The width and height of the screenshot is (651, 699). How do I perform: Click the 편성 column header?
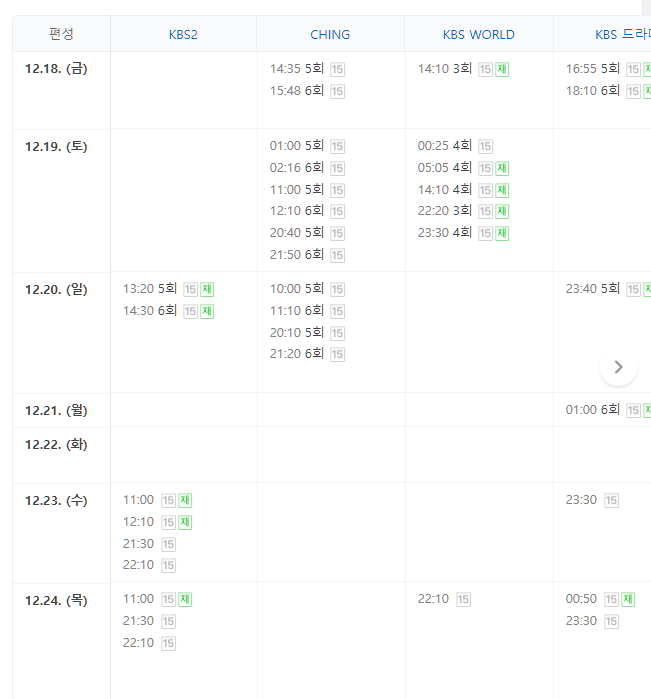click(61, 34)
